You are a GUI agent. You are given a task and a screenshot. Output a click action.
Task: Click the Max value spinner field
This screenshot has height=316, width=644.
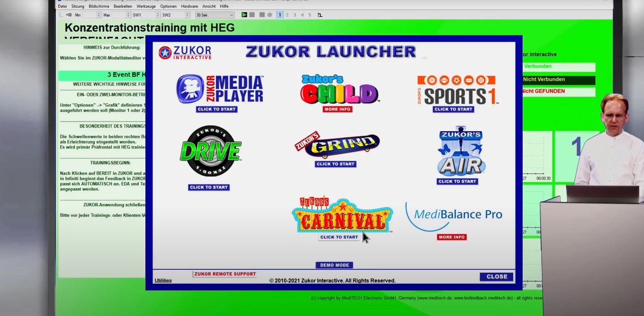(121, 15)
